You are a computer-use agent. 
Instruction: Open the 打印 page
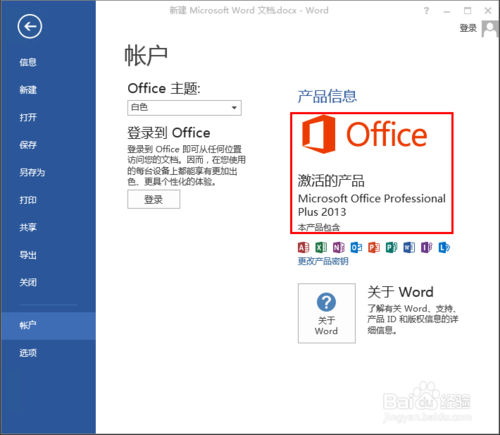coord(28,200)
